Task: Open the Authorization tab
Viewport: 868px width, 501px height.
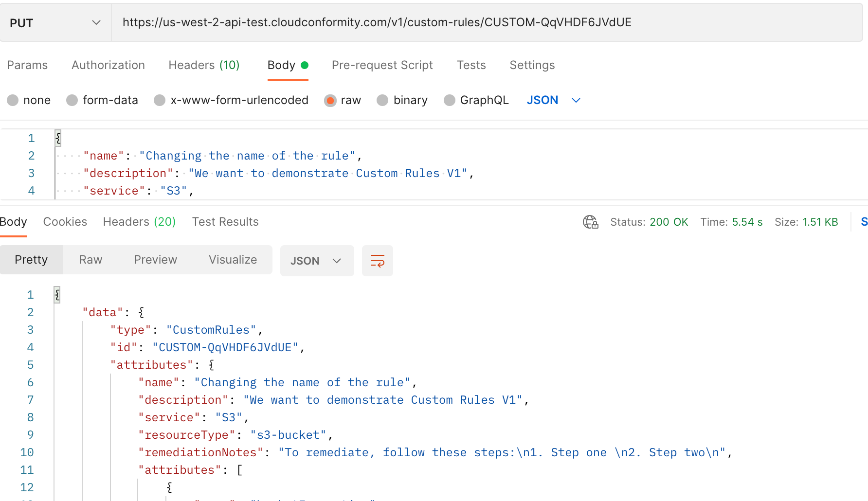Action: (108, 65)
